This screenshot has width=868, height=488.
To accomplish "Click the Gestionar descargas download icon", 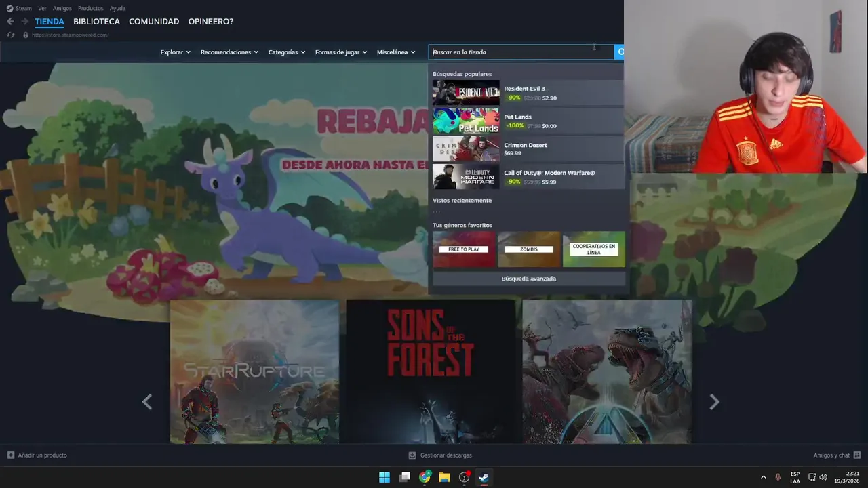I will 412,455.
